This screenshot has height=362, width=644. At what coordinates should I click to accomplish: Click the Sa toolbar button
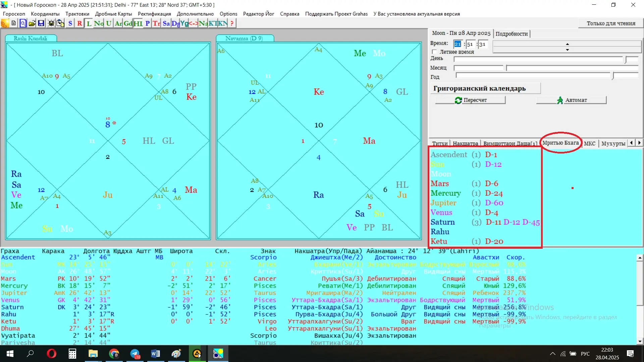166,23
